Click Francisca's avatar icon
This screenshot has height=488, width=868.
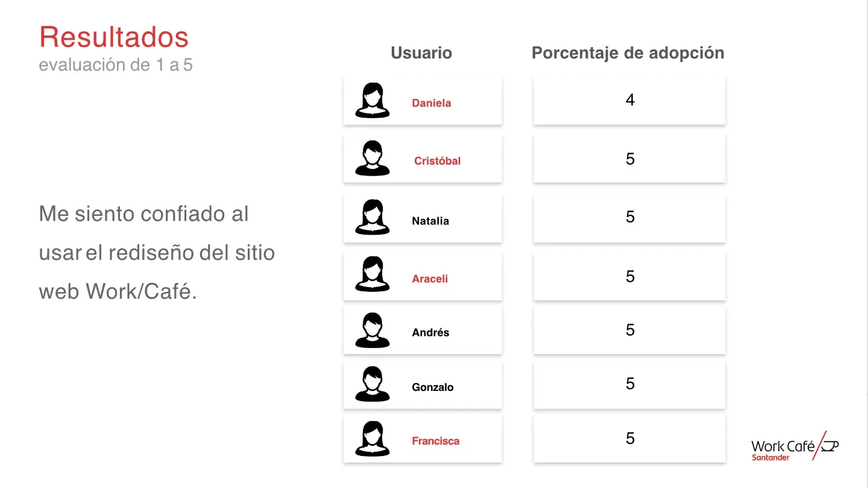point(372,439)
